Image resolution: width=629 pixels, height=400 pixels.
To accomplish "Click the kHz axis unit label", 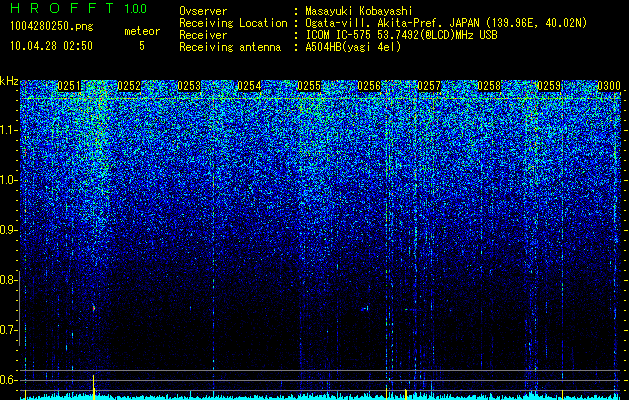I will click(9, 81).
